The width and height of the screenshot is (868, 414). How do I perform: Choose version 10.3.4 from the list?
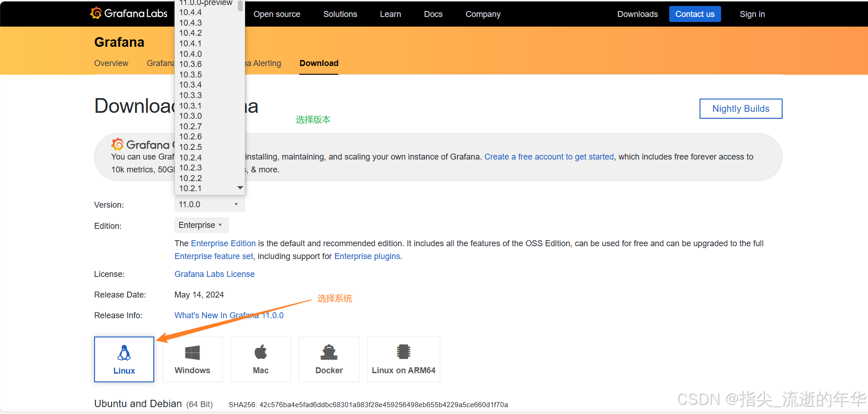coord(190,85)
